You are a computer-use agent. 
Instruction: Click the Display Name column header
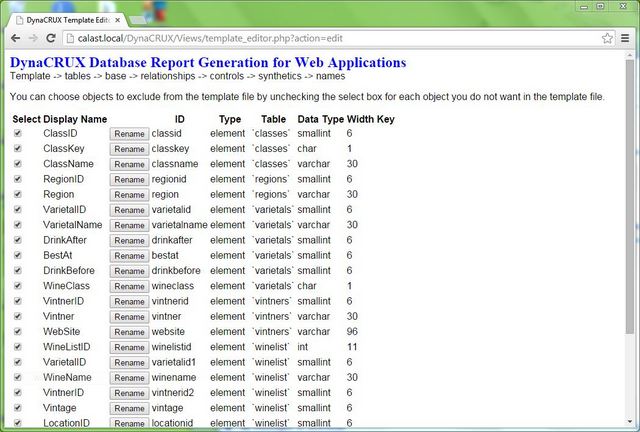coord(75,119)
